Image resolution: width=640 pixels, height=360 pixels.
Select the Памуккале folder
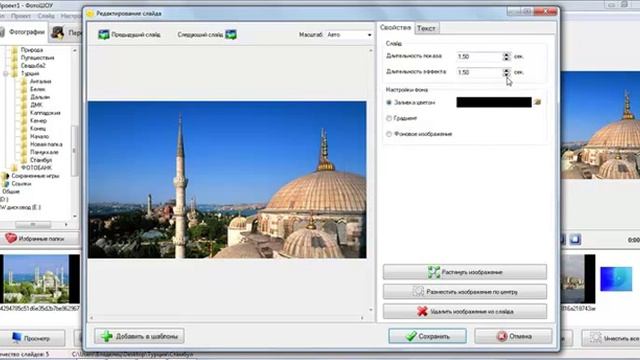click(44, 152)
